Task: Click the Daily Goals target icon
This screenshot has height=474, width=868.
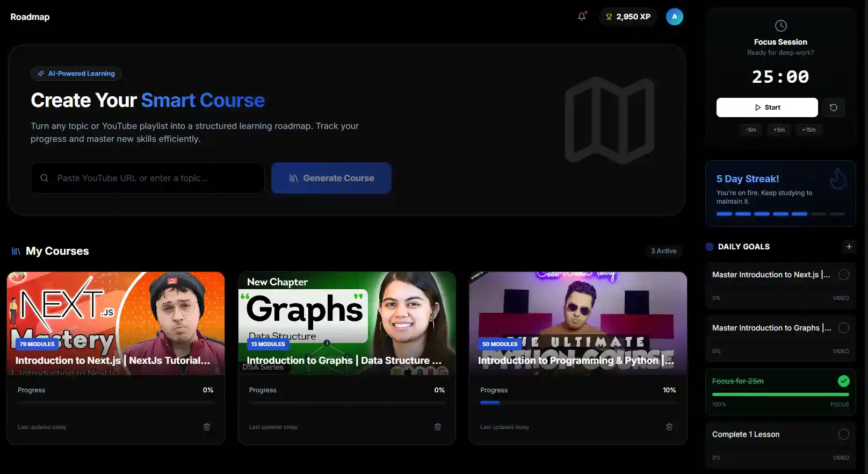Action: [x=710, y=247]
